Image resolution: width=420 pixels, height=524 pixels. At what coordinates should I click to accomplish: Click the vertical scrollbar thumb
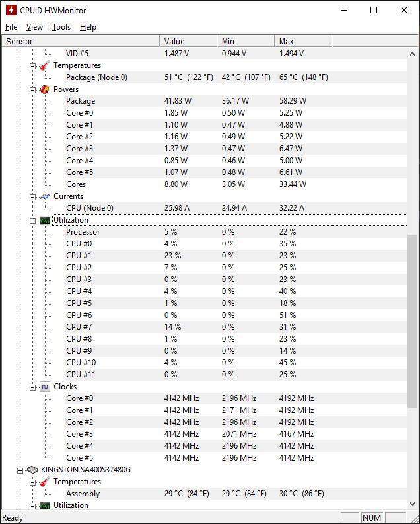coord(412,322)
